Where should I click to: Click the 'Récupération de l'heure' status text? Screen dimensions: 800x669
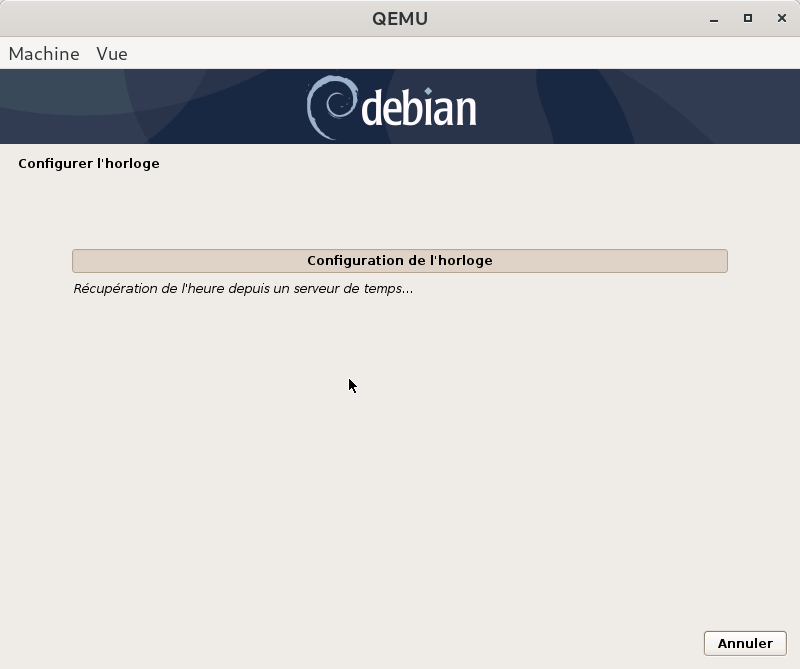[x=243, y=289]
